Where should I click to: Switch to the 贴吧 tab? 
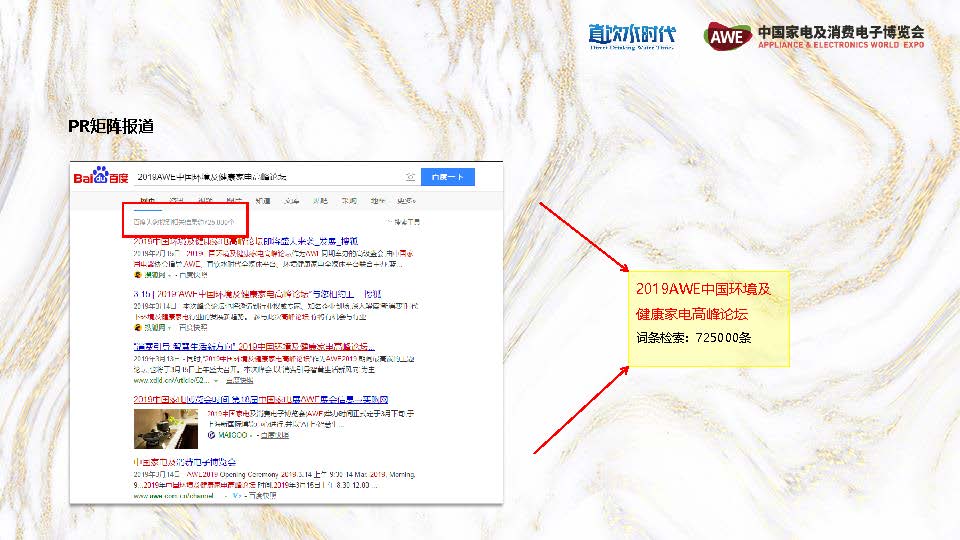point(320,201)
